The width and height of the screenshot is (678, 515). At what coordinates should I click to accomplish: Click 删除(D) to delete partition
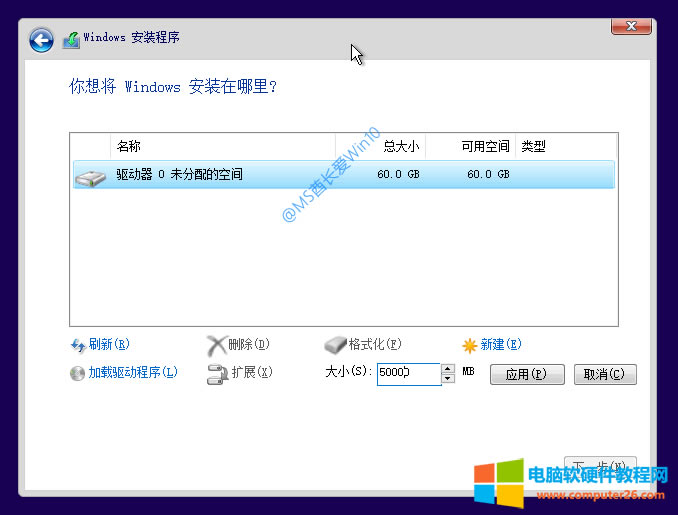point(249,345)
